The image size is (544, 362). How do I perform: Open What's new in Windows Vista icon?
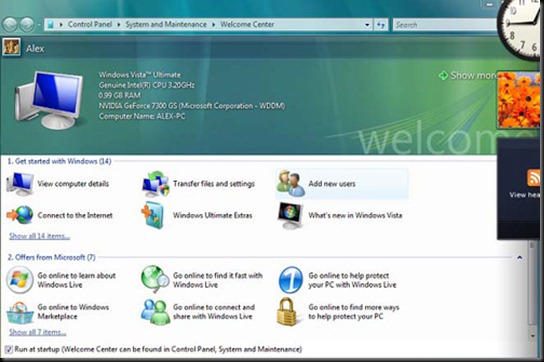pos(290,216)
